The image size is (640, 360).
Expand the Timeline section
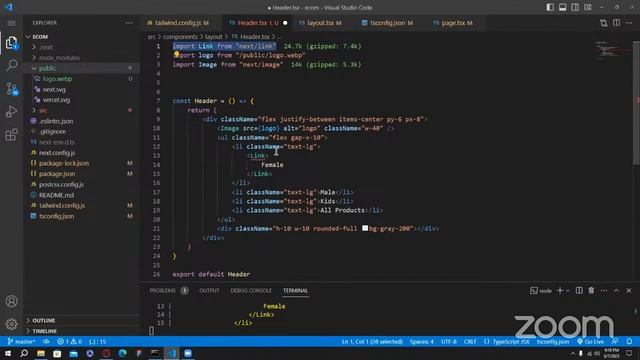coord(44,331)
